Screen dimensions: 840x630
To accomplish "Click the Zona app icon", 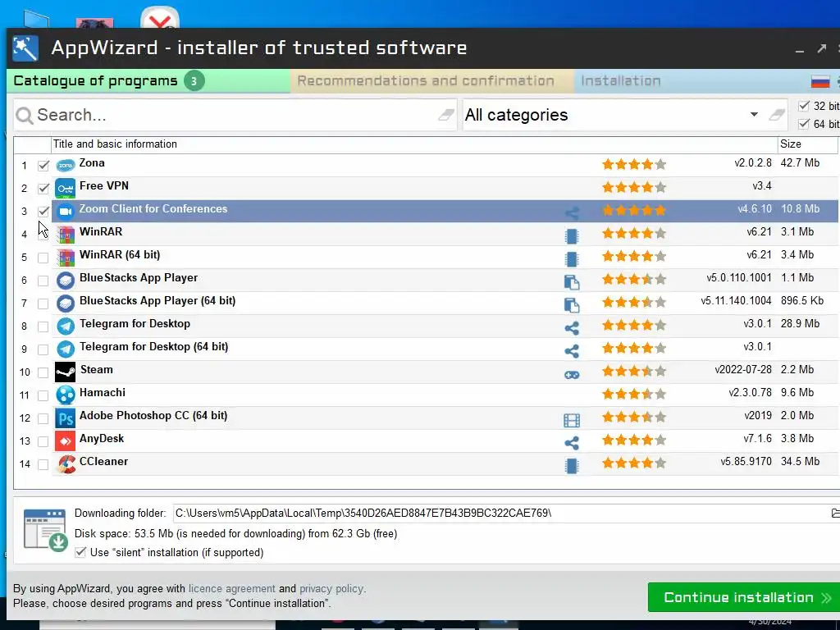I will pos(66,166).
